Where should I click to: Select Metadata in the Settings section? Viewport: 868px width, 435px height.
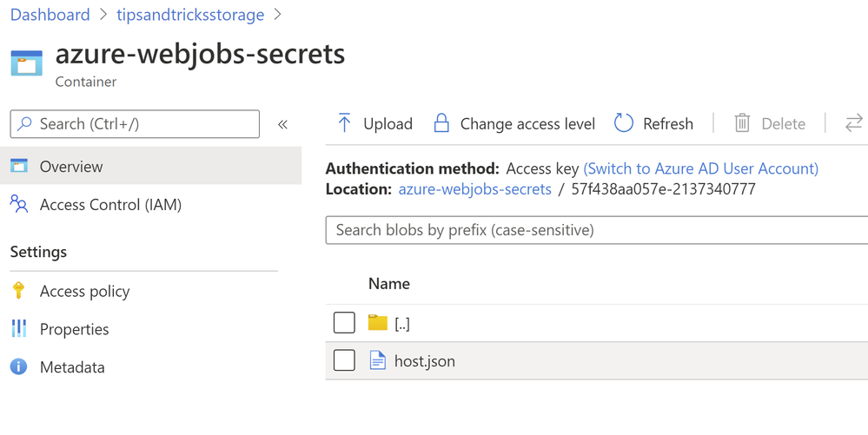pyautogui.click(x=71, y=367)
